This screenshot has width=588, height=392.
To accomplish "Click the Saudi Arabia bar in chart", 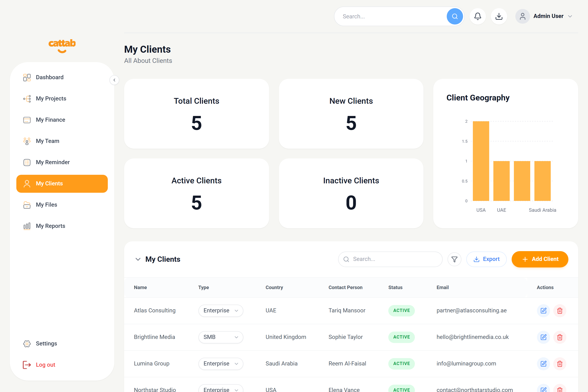I will 542,181.
